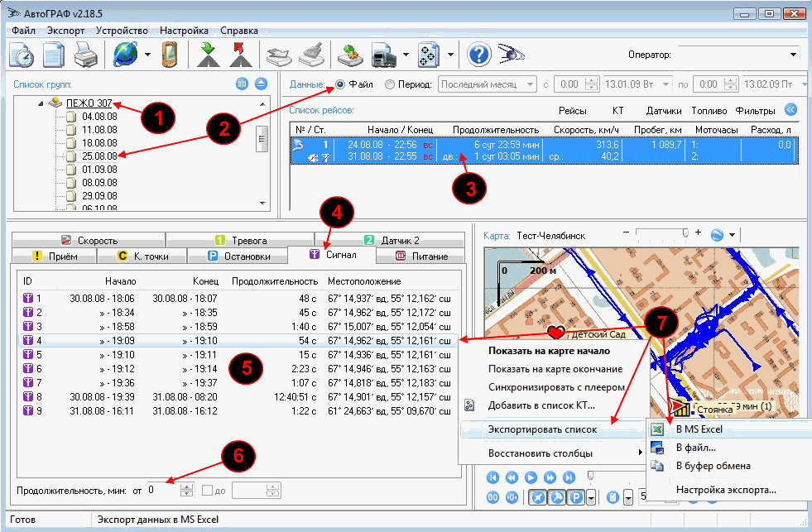Click the double-chevron collapse icon near Фильтры
This screenshot has width=812, height=532.
pyautogui.click(x=790, y=110)
